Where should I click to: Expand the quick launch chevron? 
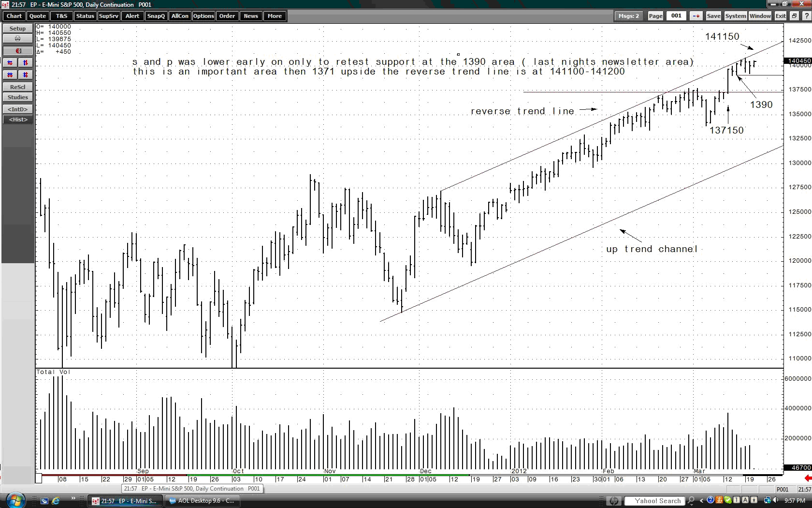[x=73, y=498]
